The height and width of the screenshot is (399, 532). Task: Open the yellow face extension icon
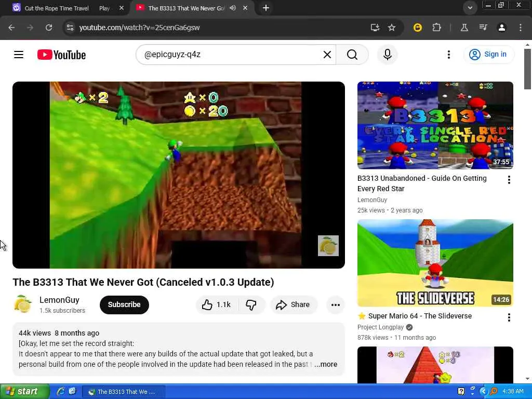click(417, 28)
